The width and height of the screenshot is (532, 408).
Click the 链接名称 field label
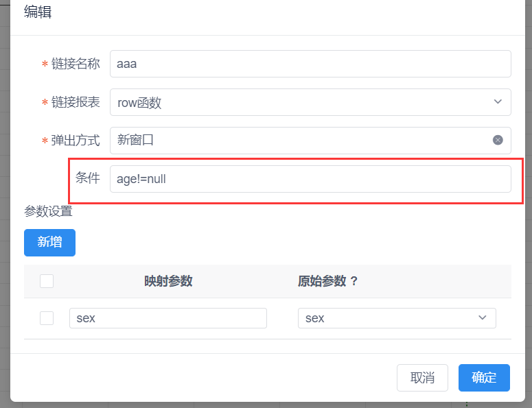[x=76, y=64]
